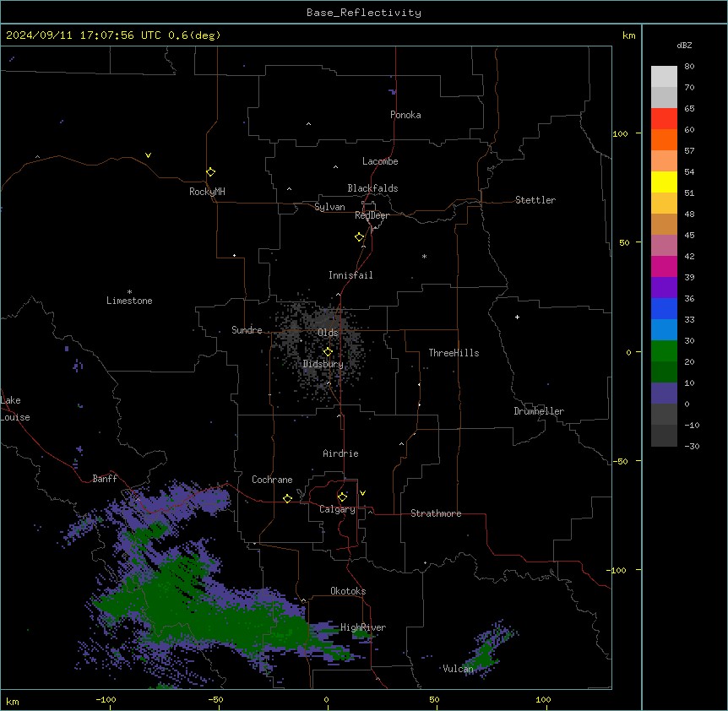Click the yellow diamond marker above RockyMH
The height and width of the screenshot is (711, 728).
point(210,172)
